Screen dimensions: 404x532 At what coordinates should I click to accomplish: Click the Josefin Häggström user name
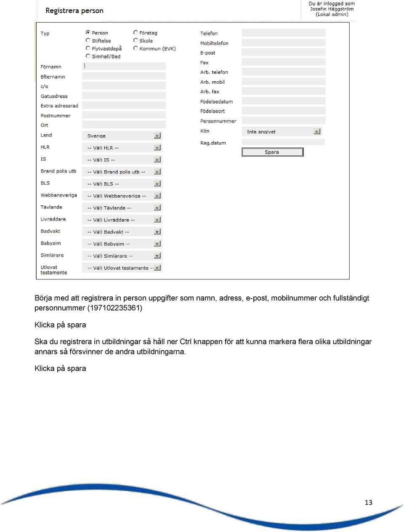pyautogui.click(x=332, y=9)
